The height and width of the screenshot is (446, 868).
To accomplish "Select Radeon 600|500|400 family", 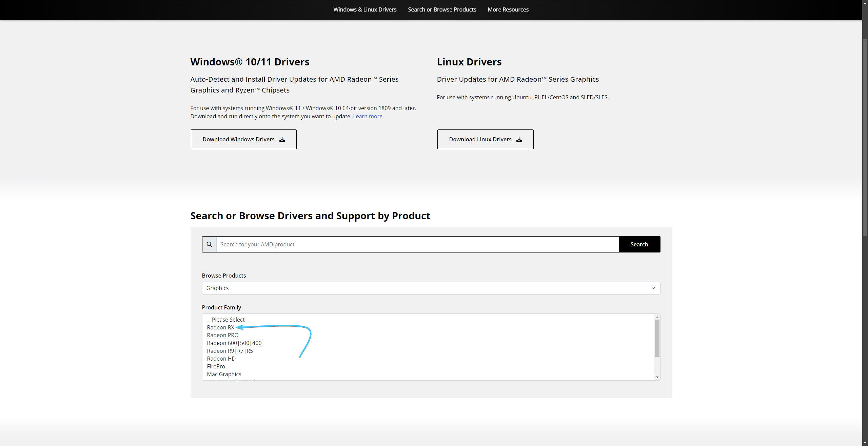I will (x=234, y=343).
